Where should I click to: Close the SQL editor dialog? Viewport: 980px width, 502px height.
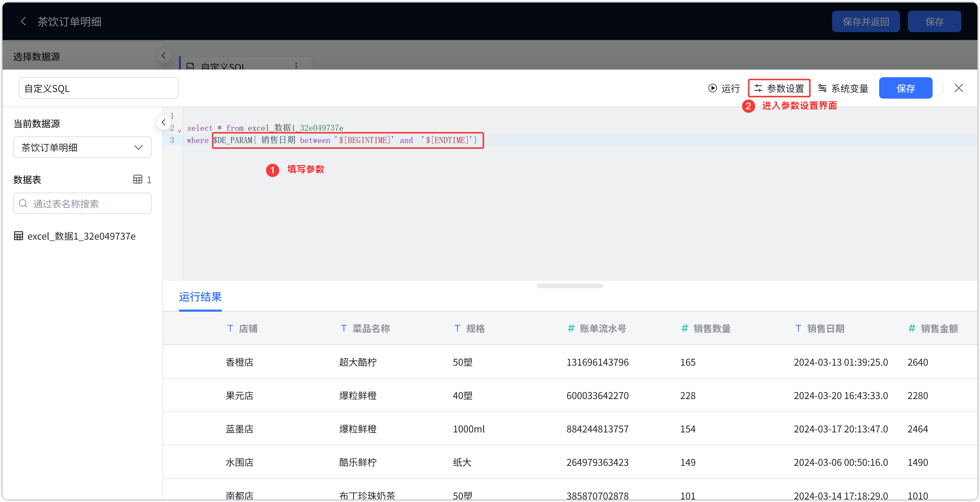point(959,88)
